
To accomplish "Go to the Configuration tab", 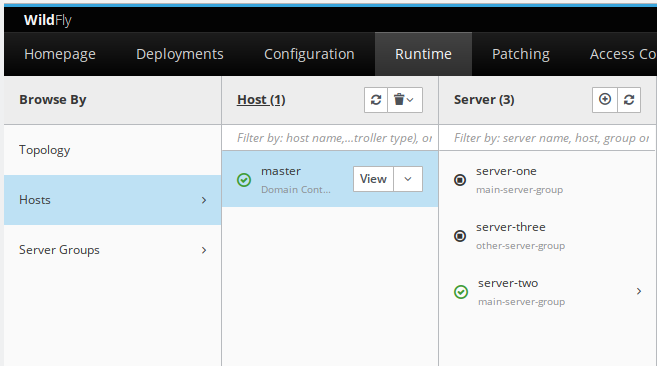I will tap(309, 54).
